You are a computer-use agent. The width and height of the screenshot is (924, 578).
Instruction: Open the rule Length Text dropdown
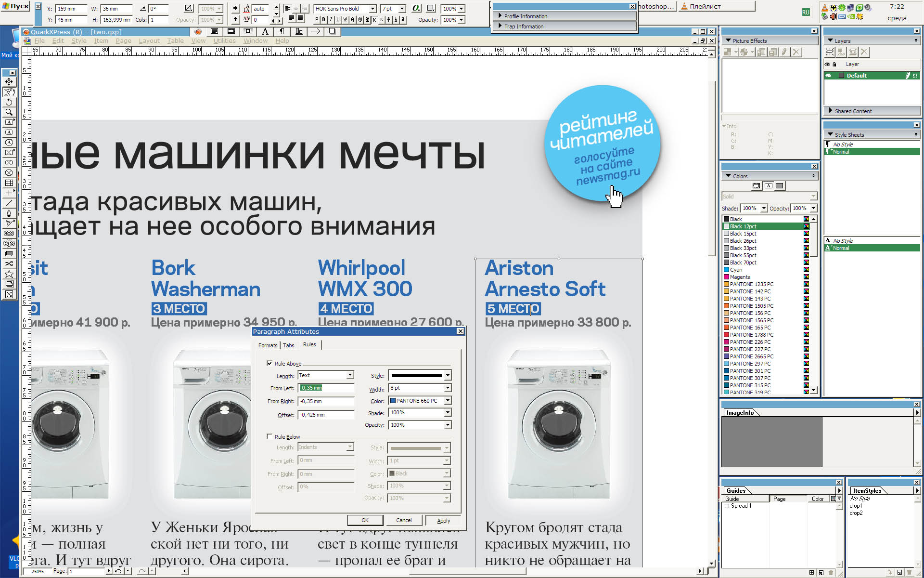click(x=350, y=375)
